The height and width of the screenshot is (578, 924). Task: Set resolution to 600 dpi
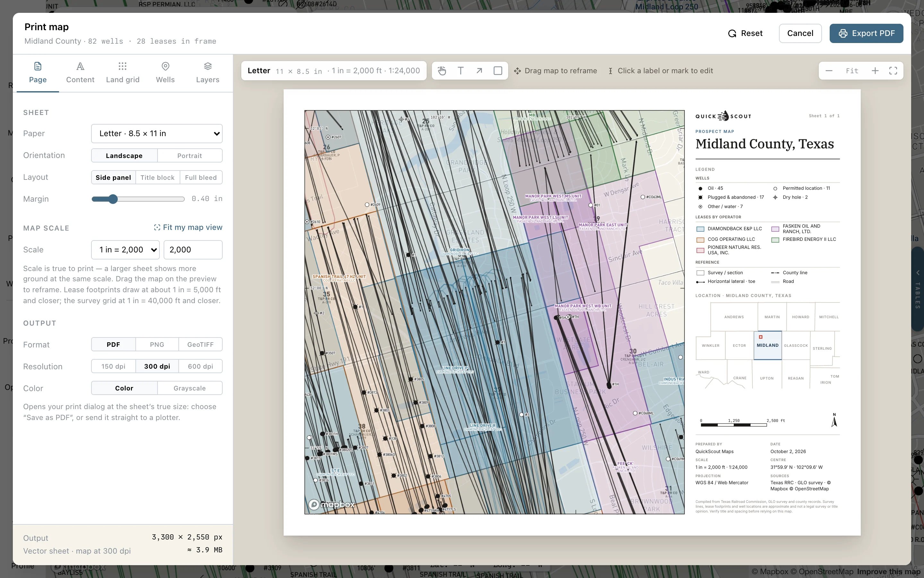coord(201,366)
